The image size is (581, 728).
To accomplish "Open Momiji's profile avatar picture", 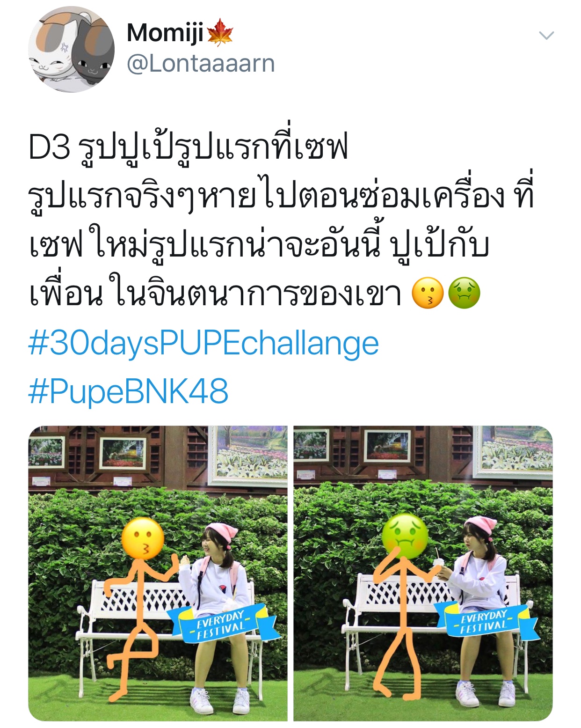I will pyautogui.click(x=71, y=49).
